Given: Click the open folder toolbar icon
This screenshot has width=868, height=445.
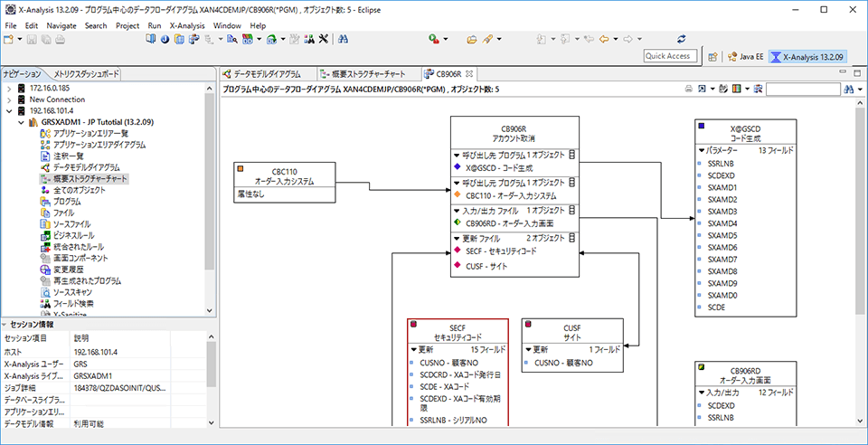Looking at the screenshot, I should 472,39.
